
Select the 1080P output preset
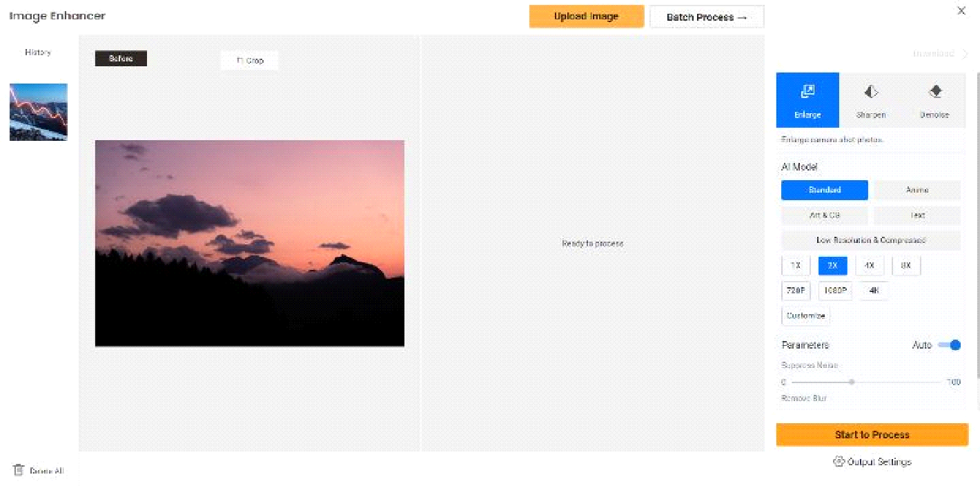(835, 291)
